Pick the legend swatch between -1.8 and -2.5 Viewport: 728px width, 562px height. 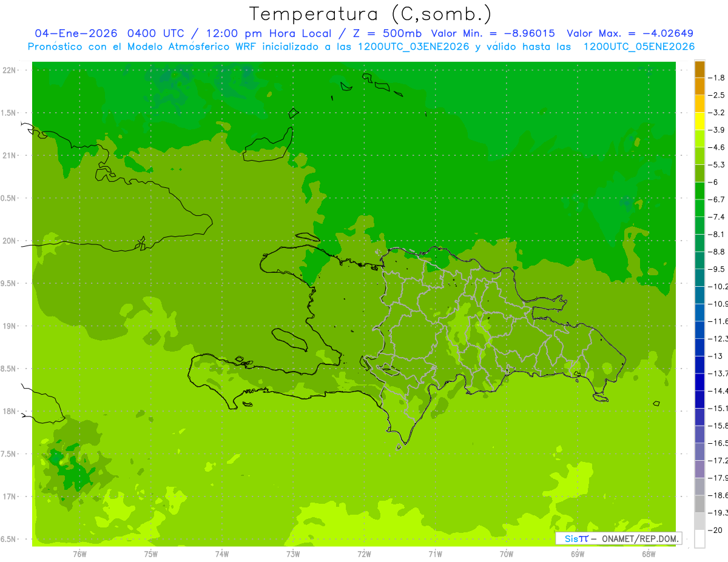[699, 87]
